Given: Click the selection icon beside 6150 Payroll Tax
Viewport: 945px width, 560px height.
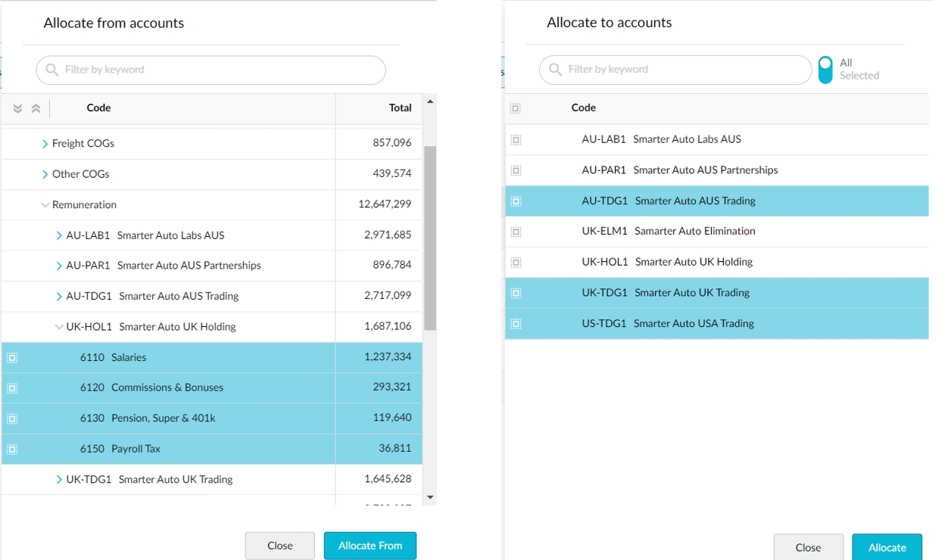Looking at the screenshot, I should point(12,450).
